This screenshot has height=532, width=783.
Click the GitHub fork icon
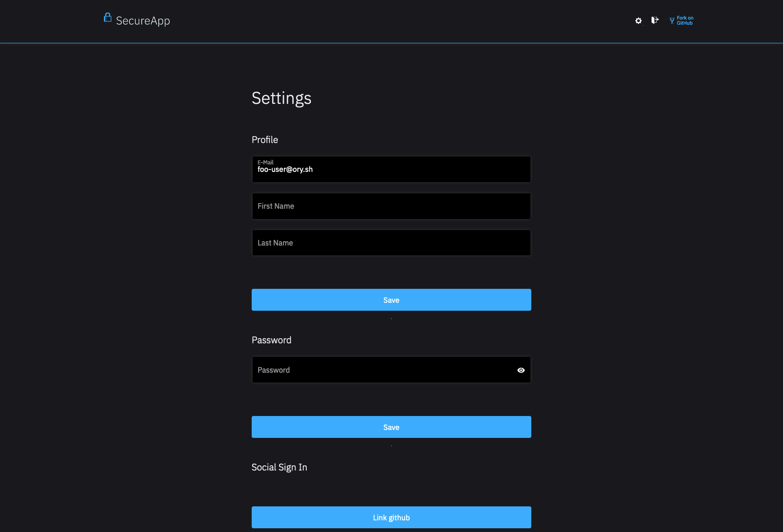(671, 20)
